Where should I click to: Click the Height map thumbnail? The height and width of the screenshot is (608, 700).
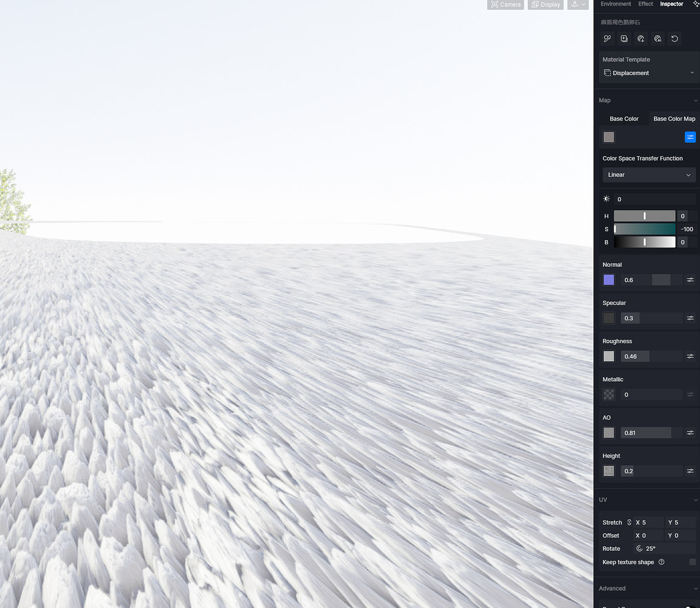point(608,471)
